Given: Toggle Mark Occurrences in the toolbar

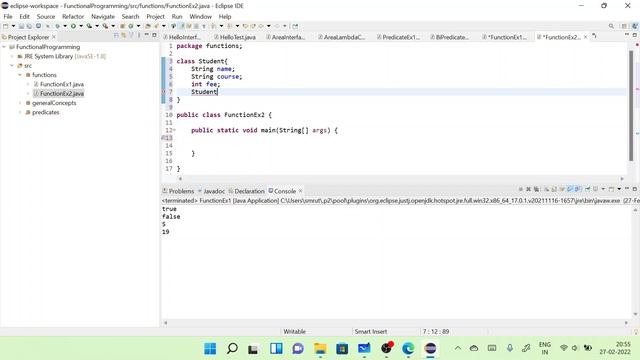Looking at the screenshot, I should pyautogui.click(x=181, y=26).
